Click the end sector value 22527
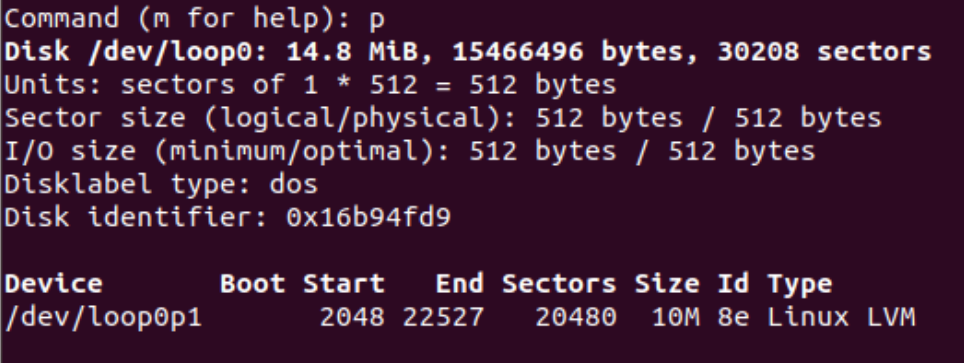 [443, 317]
